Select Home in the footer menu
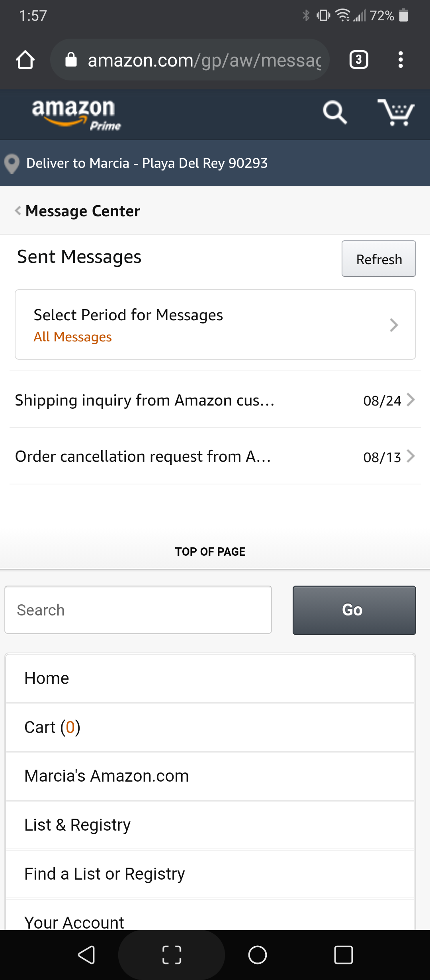 [x=210, y=678]
